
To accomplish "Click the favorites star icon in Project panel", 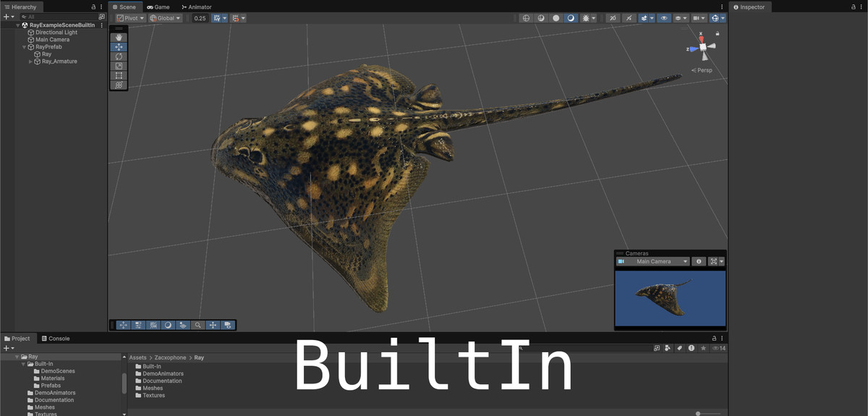I will coord(703,348).
